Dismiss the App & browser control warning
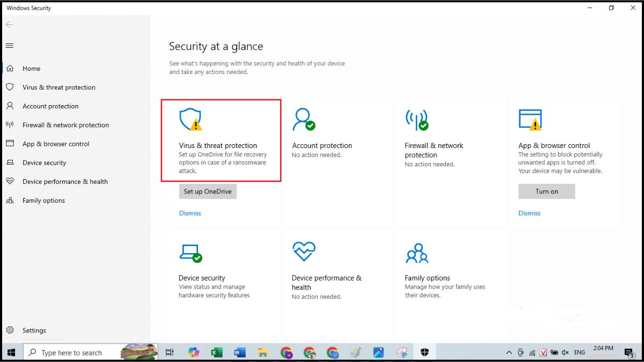The image size is (644, 362). pos(530,213)
